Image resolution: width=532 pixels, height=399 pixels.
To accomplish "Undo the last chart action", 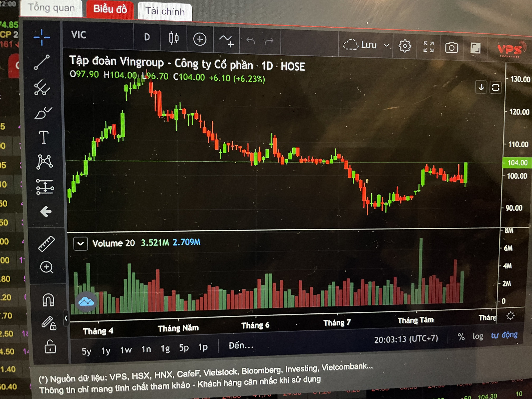I will click(x=251, y=41).
